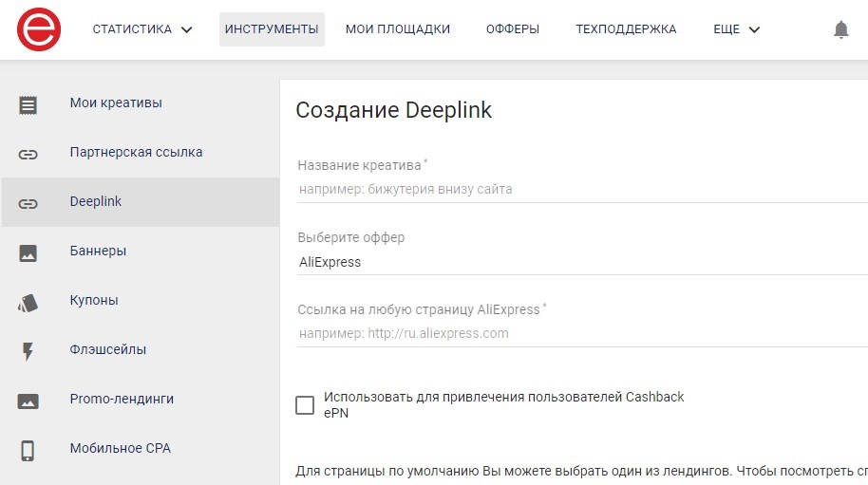Screen dimensions: 868x485
Task: Focus the AliExpress page link field
Action: tap(582, 333)
